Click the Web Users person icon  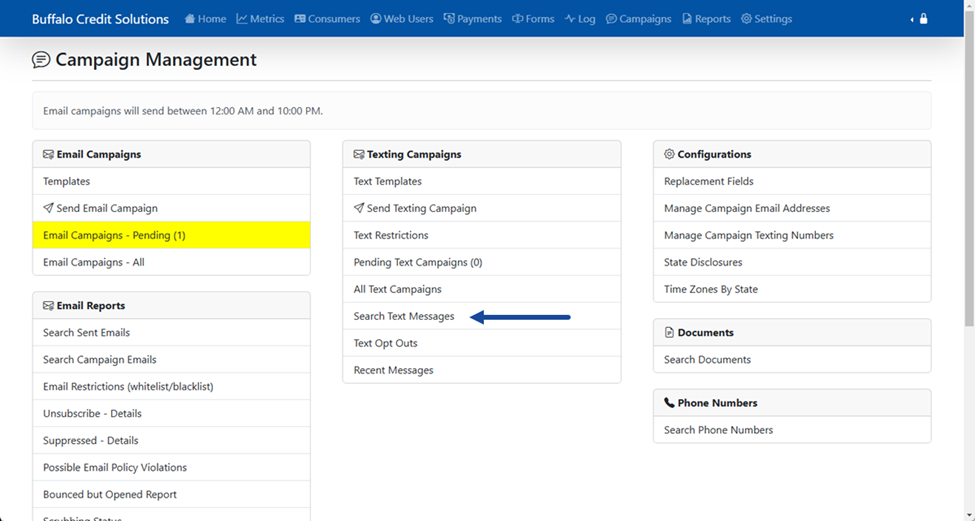(x=376, y=19)
